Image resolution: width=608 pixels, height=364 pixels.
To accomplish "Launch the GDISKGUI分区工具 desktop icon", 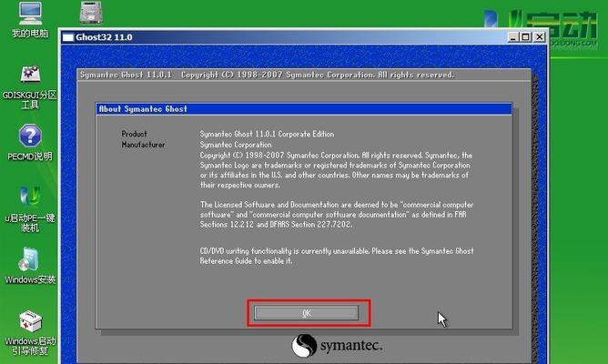I will click(x=30, y=87).
